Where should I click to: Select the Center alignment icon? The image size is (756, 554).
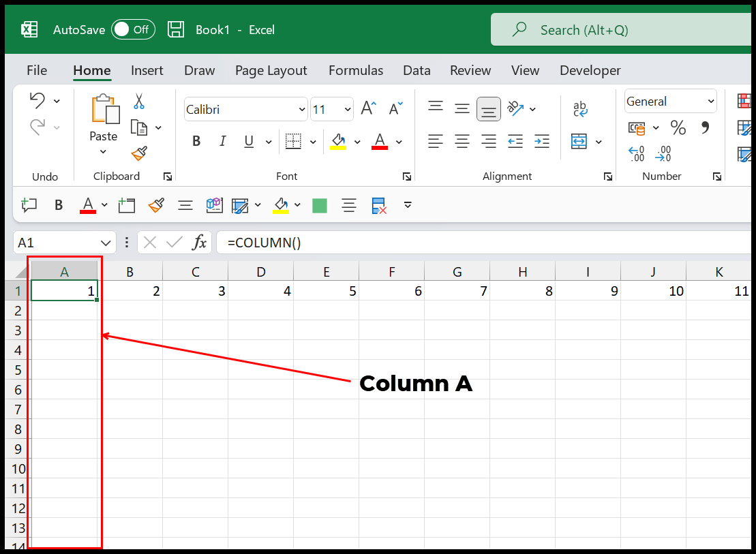tap(462, 141)
